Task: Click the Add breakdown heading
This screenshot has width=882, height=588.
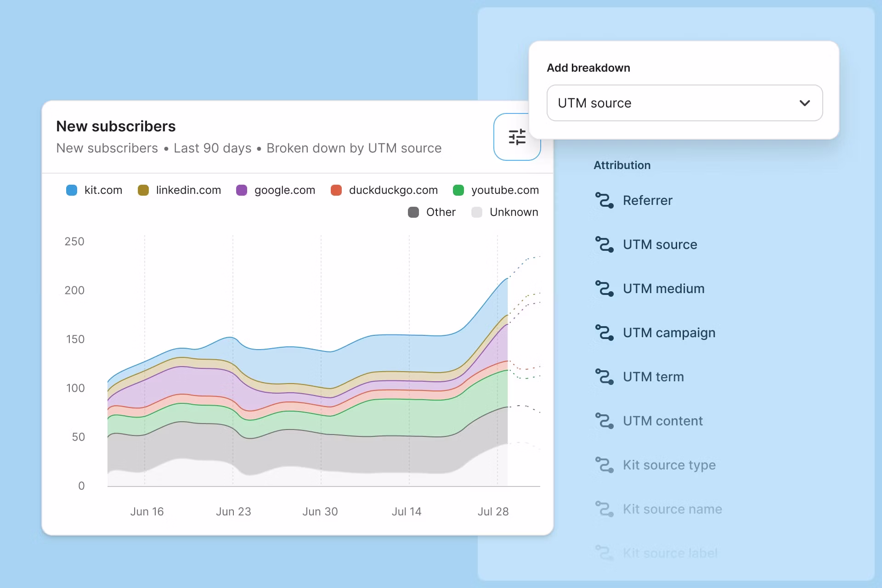Action: [x=588, y=68]
